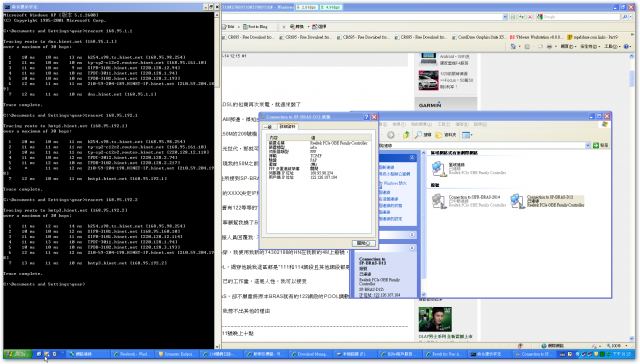This screenshot has height=364, width=640.
Task: Click the Edit toolbar button in browser
Action: point(229,27)
